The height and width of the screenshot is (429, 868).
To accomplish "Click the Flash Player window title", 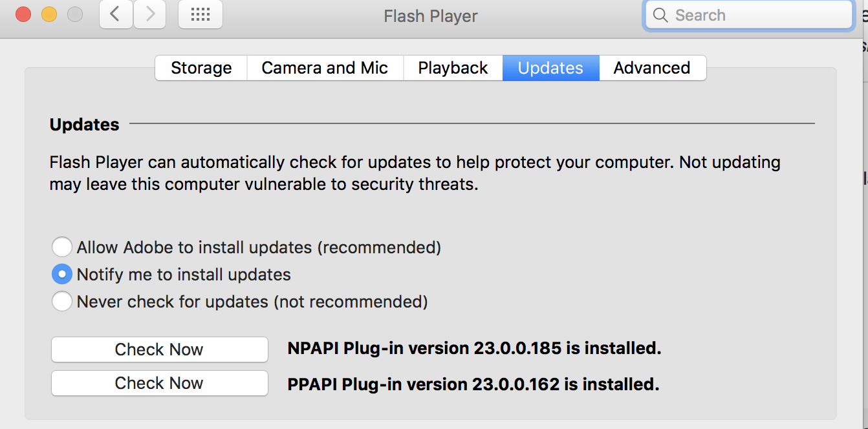I will coord(431,16).
